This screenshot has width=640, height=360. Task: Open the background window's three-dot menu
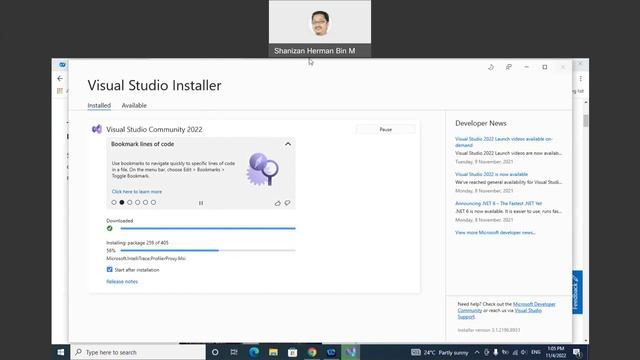(580, 78)
